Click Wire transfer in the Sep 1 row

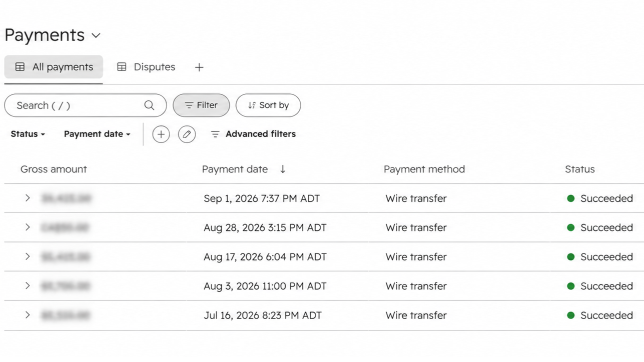coord(416,198)
